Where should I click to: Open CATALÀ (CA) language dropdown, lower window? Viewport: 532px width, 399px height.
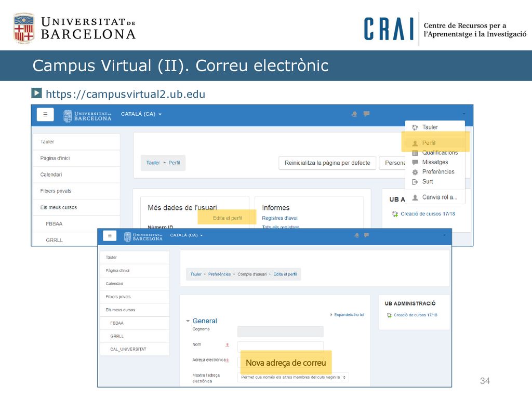[187, 235]
